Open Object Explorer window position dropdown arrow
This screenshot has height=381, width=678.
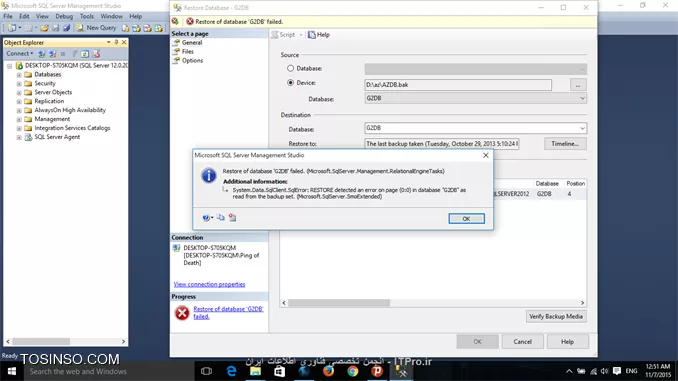click(109, 42)
